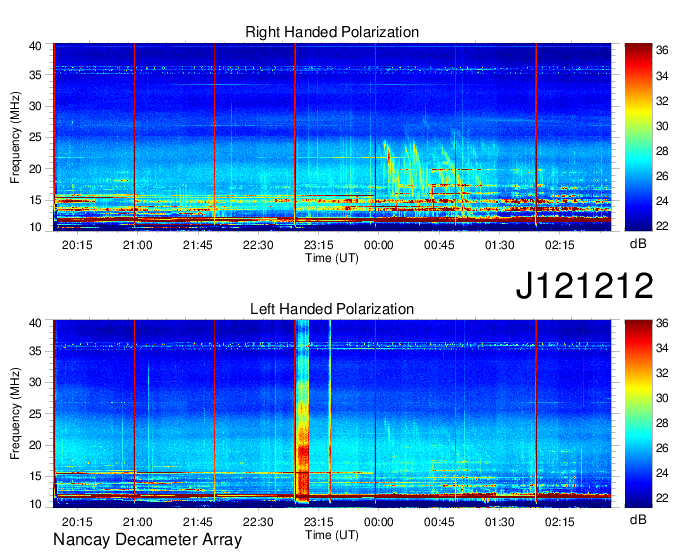Click "20:15" tick on Left Handed time axis
The image size is (680, 552).
click(77, 522)
